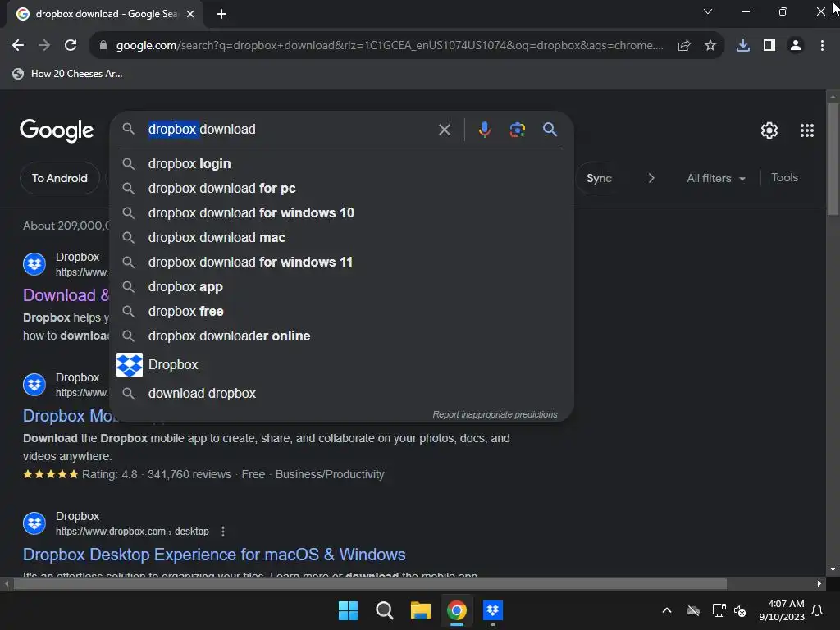Viewport: 840px width, 630px height.
Task: Open Google apps grid
Action: point(807,130)
